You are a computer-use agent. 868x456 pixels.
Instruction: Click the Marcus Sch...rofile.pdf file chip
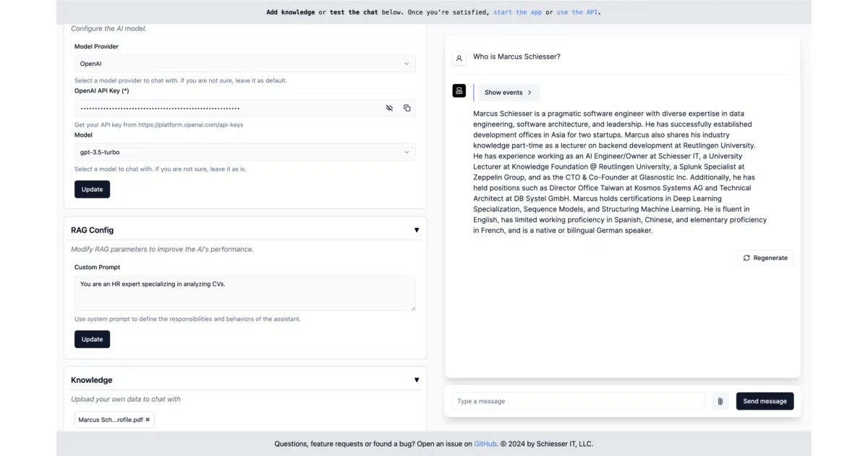(x=114, y=420)
